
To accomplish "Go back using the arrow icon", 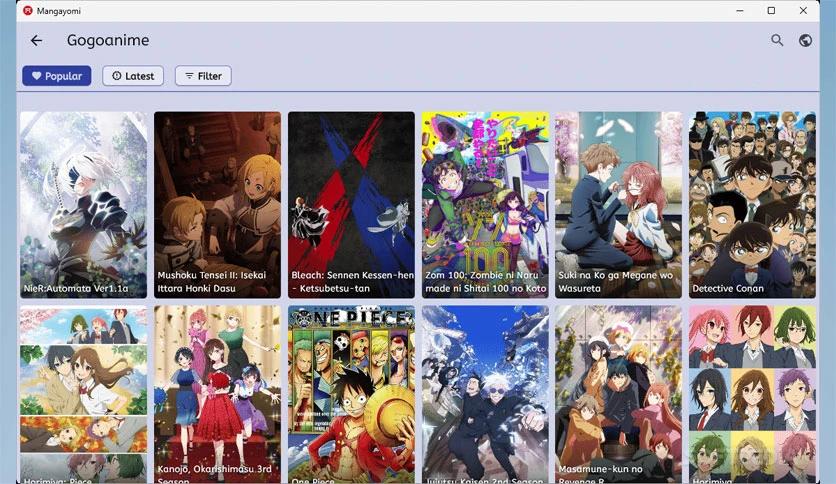I will tap(36, 41).
